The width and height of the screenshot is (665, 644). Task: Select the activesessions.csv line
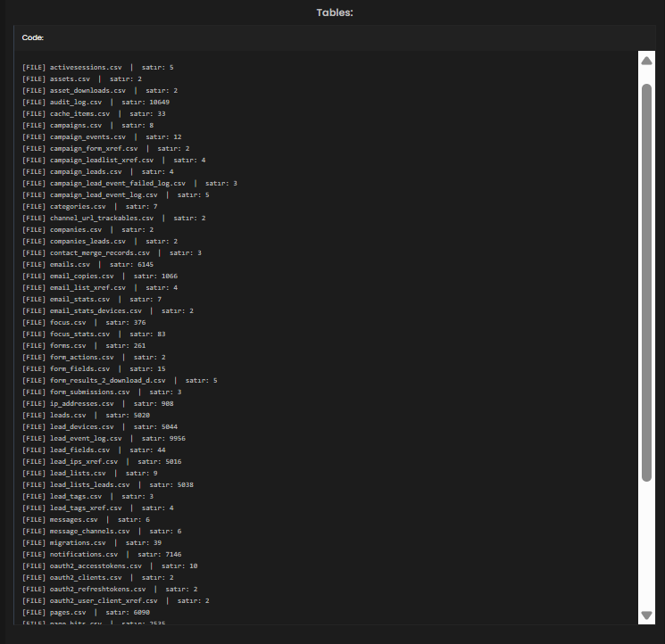[x=97, y=68]
